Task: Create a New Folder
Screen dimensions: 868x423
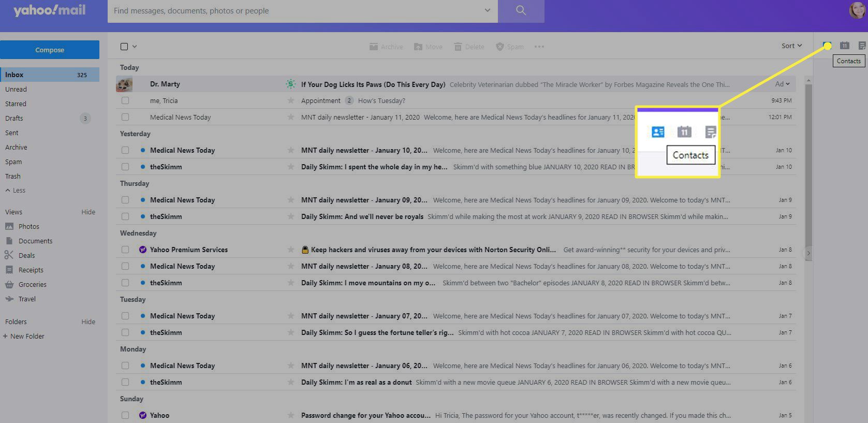Action: pos(24,336)
